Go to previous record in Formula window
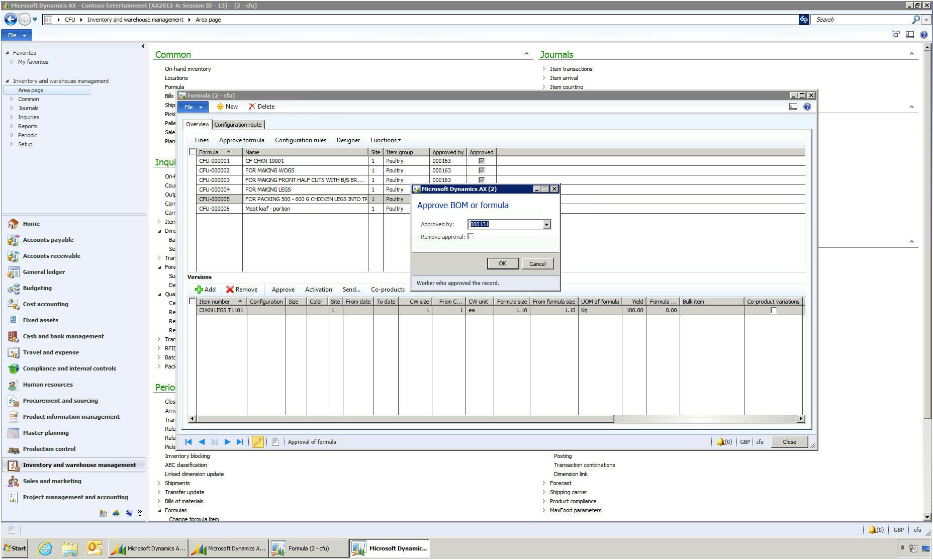The width and height of the screenshot is (933, 560). click(x=202, y=442)
